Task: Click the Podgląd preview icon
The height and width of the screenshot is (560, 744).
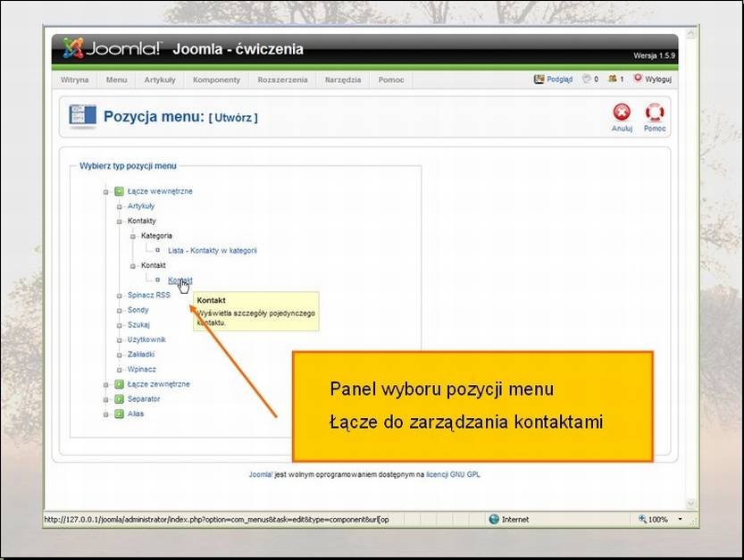Action: pos(539,79)
